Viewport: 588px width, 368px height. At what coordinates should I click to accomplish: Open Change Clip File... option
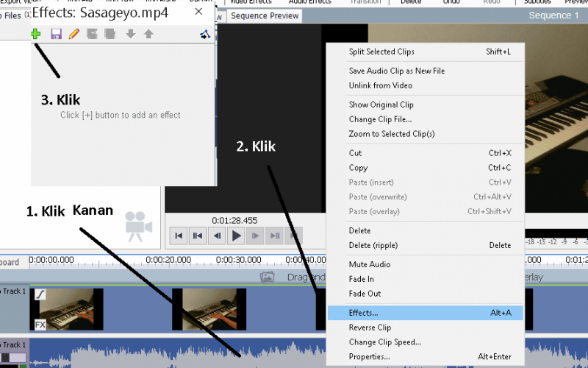coord(426,119)
